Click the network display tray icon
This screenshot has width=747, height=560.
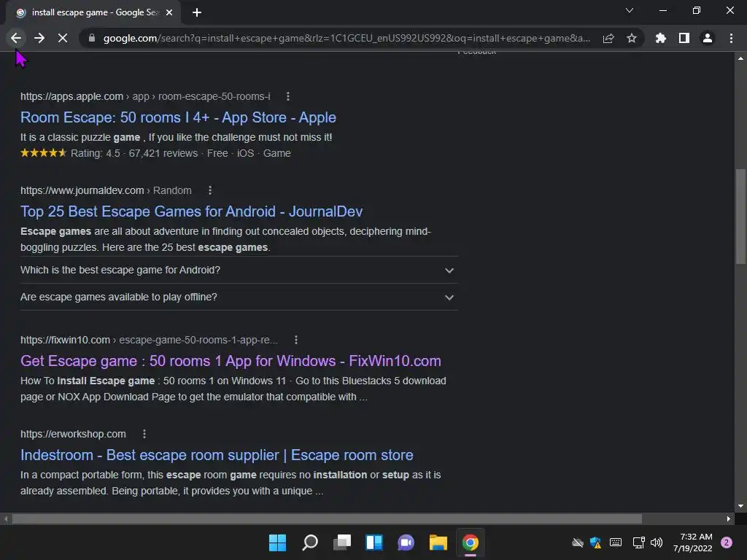(638, 542)
